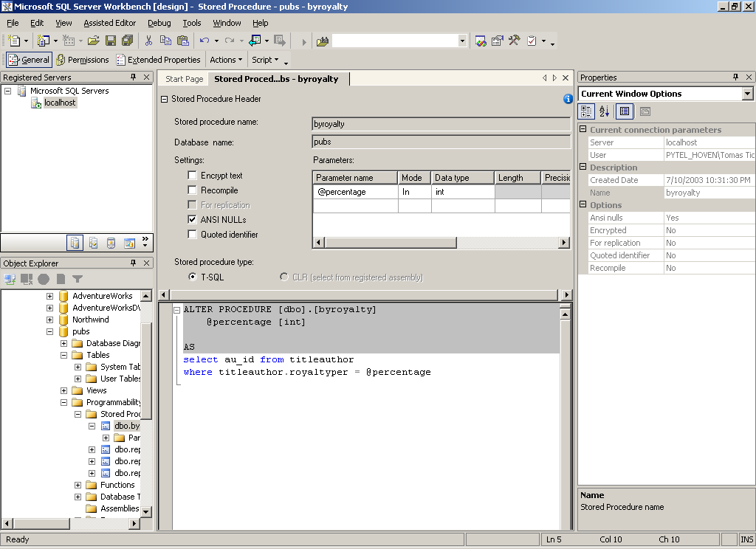Click the Stored procedure name input field
Image resolution: width=756 pixels, height=549 pixels.
coord(441,124)
